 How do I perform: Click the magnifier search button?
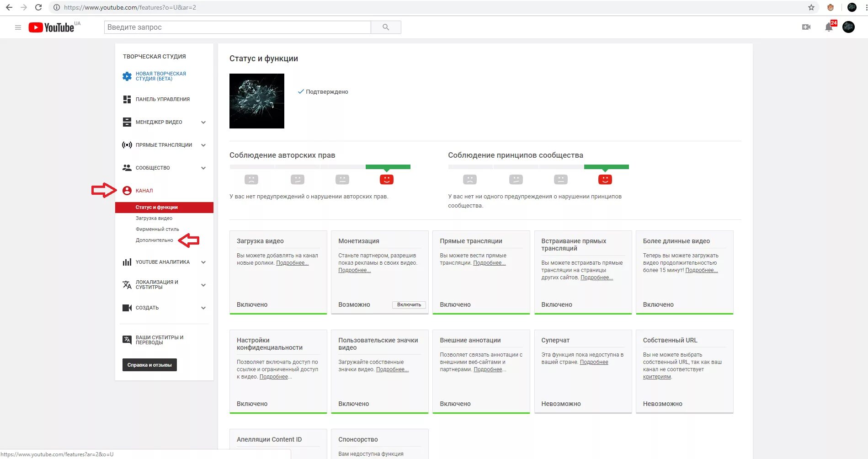click(x=386, y=27)
